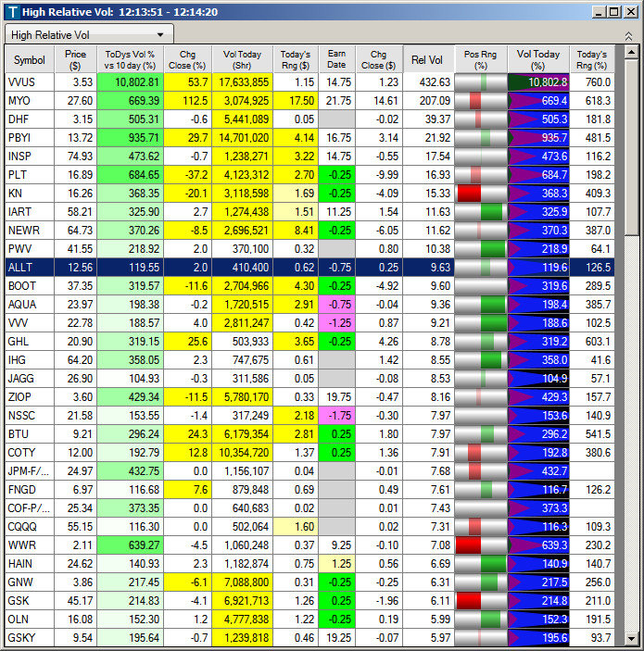Click IART's green Pos Rng bar
Viewport: 644px width, 651px height.
coord(491,212)
